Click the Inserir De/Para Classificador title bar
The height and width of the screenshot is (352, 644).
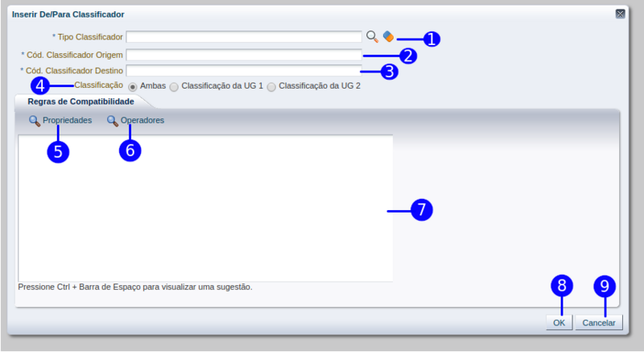coord(312,14)
